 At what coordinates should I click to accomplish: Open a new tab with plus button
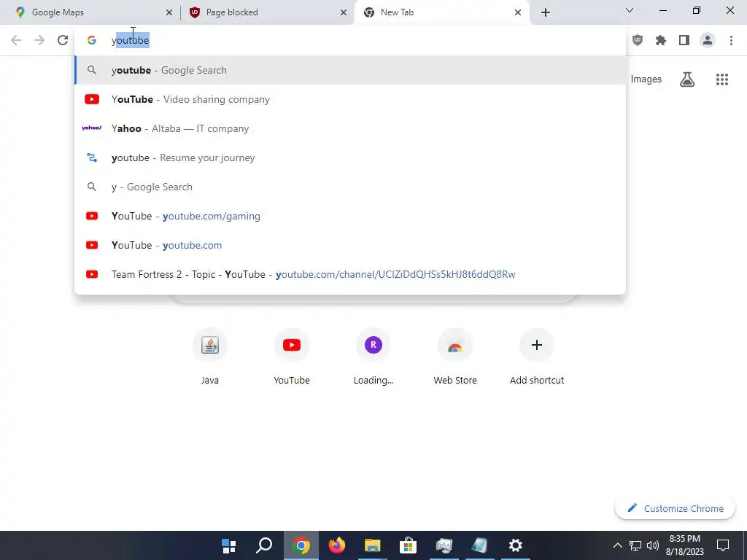546,12
